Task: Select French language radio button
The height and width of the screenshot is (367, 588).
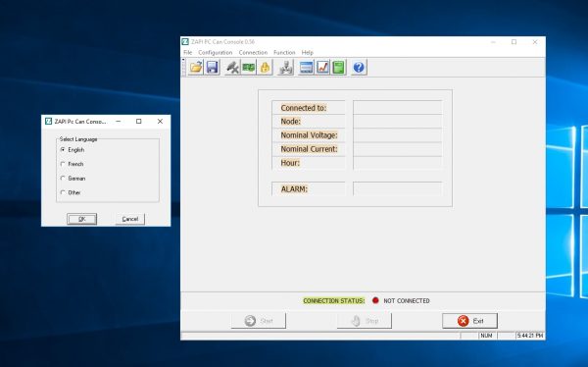Action: click(63, 164)
